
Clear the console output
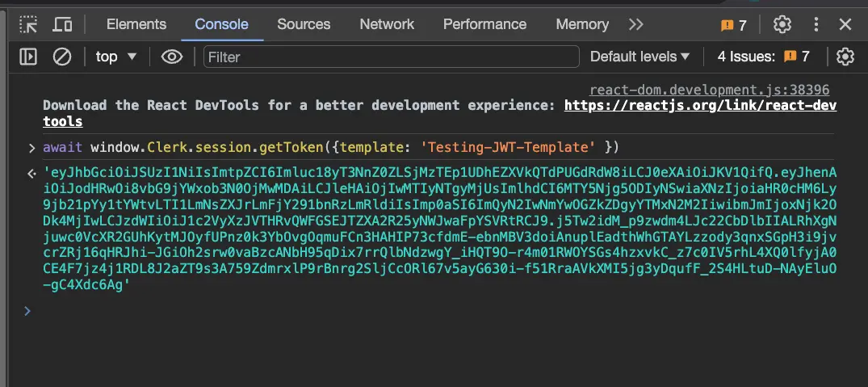point(62,57)
